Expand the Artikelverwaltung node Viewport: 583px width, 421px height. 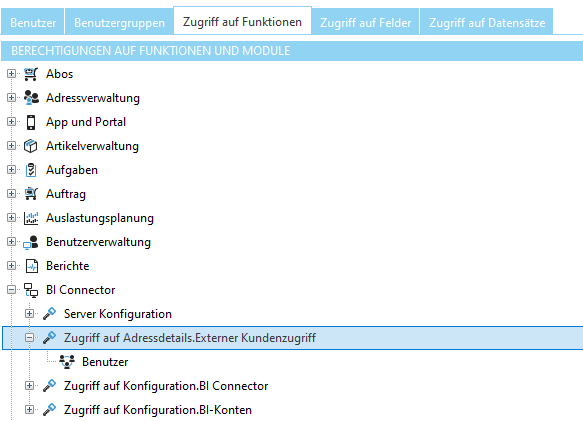pos(12,145)
